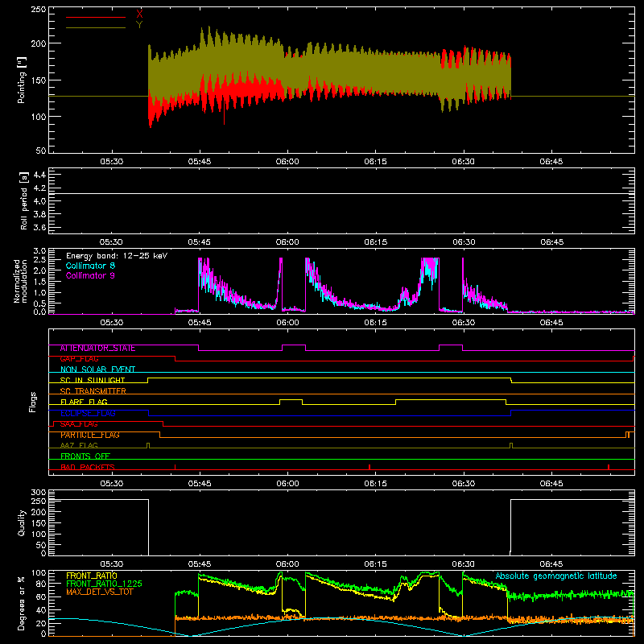Image resolution: width=644 pixels, height=644 pixels.
Task: Click the ATTENUATOR_STATE raised step near 06:27
Action: pos(451,346)
